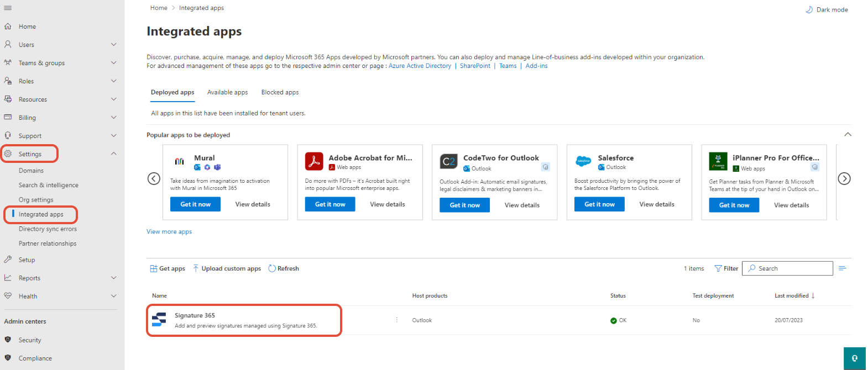
Task: Click the Reports chart icon
Action: (x=8, y=277)
